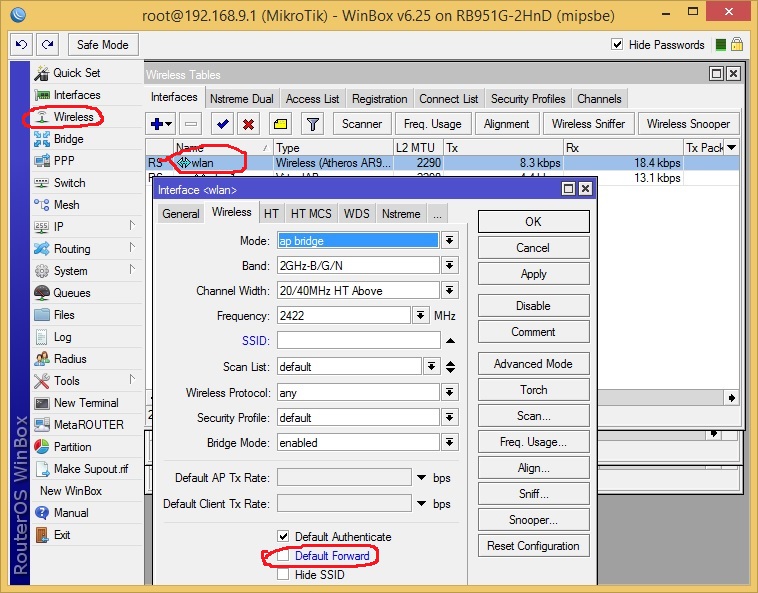Open the Registration tab
This screenshot has width=758, height=593.
pyautogui.click(x=379, y=99)
